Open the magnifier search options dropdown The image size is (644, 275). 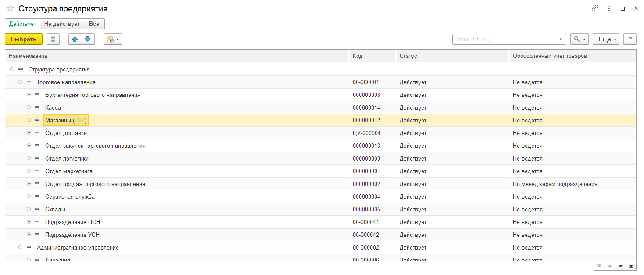[x=579, y=39]
